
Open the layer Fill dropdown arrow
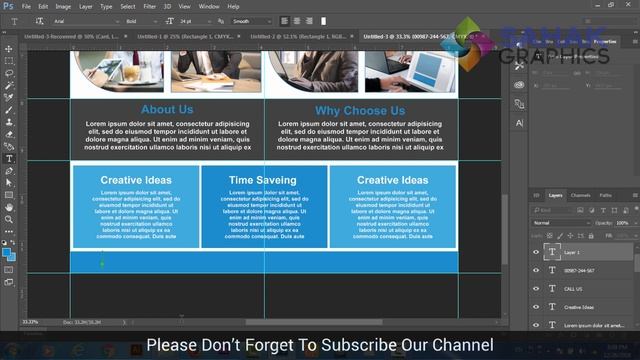636,236
